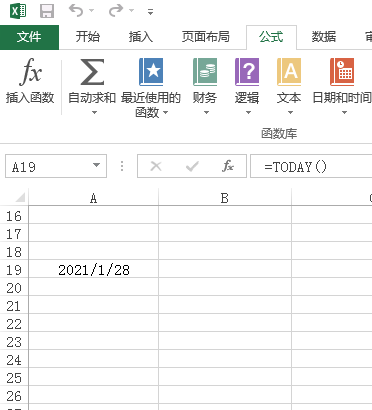Select row 25 header
The height and width of the screenshot is (410, 372).
click(14, 378)
